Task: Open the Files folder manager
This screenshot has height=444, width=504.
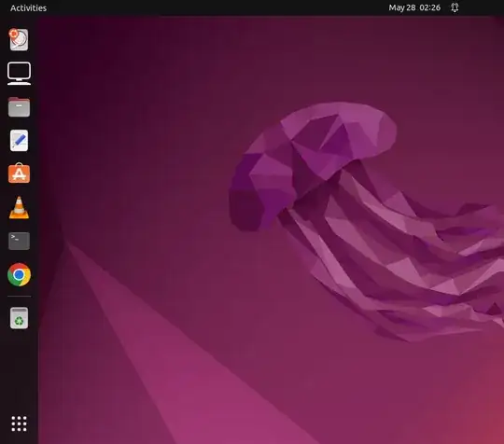Action: [19, 107]
